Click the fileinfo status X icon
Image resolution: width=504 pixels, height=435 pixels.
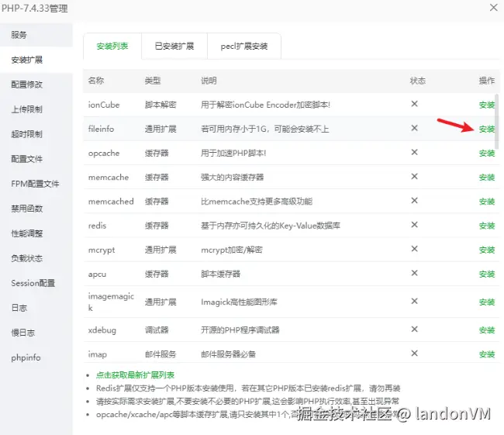click(415, 128)
